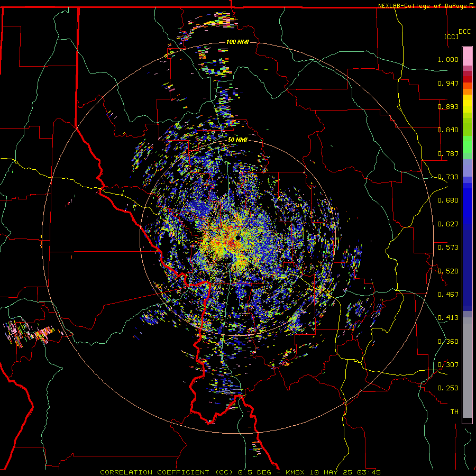Click the 0.733 scale value

pos(448,177)
